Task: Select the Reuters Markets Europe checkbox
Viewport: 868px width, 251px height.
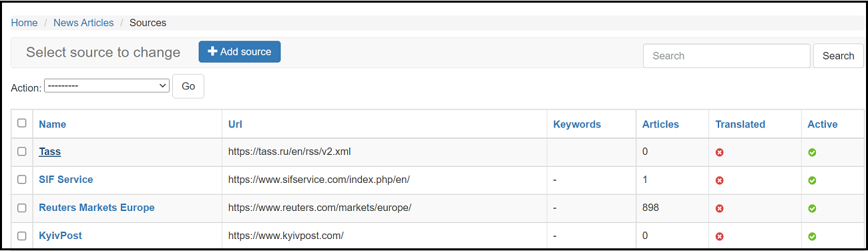Action: pos(22,208)
